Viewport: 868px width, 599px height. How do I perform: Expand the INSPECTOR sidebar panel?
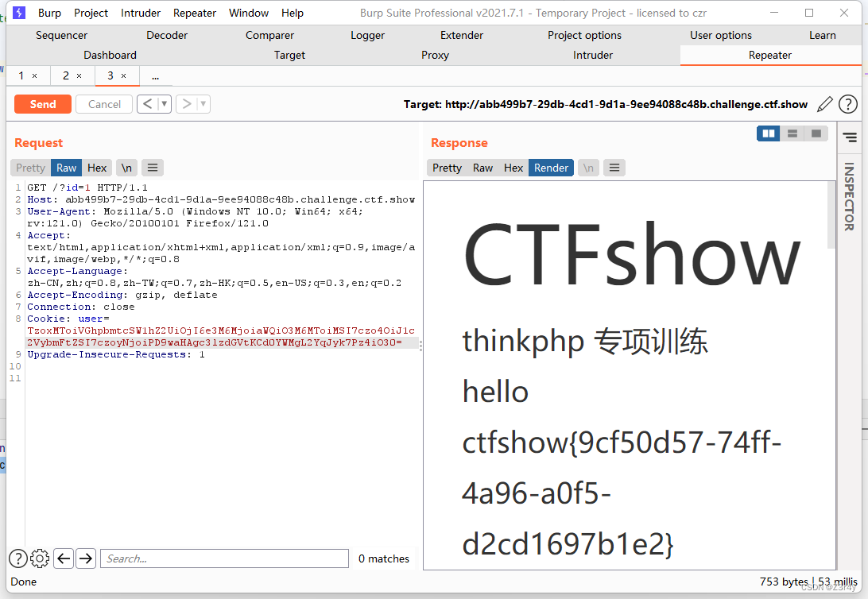point(851,199)
